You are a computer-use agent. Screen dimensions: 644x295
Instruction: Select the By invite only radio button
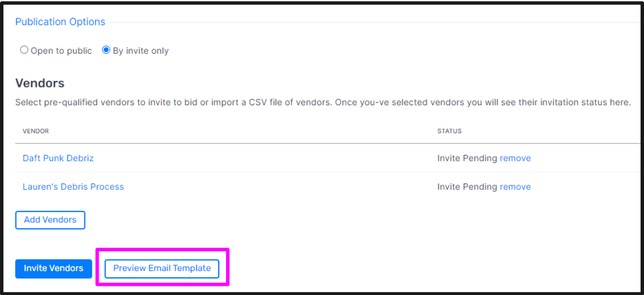click(x=106, y=50)
